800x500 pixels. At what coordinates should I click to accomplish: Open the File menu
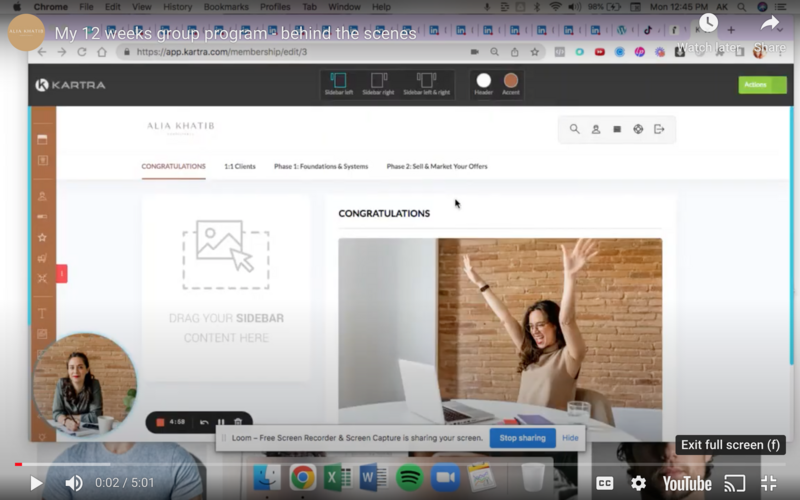coord(86,7)
